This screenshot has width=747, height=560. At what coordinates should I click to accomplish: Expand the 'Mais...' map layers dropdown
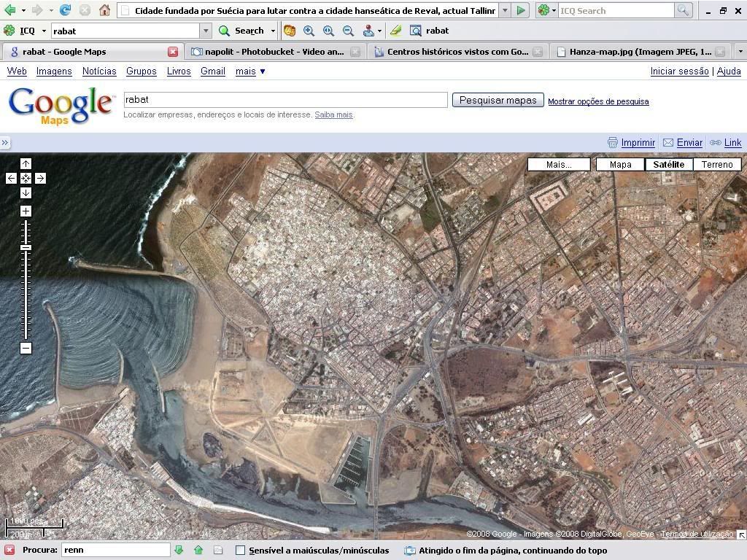point(559,164)
